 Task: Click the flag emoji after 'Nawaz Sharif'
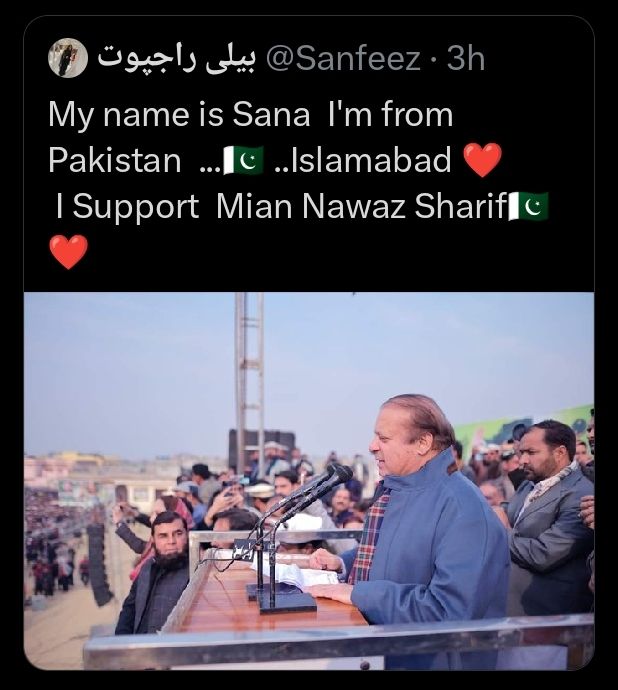click(x=528, y=206)
